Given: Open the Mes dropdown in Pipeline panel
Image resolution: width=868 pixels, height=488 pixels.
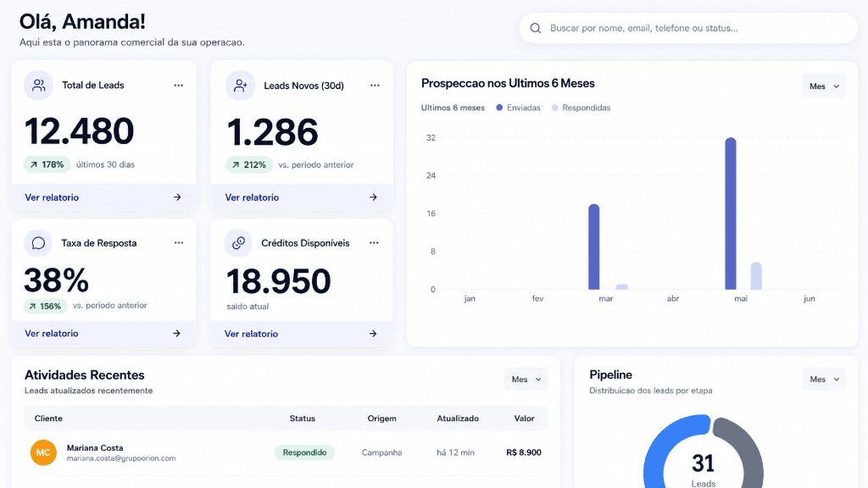Looking at the screenshot, I should click(x=824, y=380).
